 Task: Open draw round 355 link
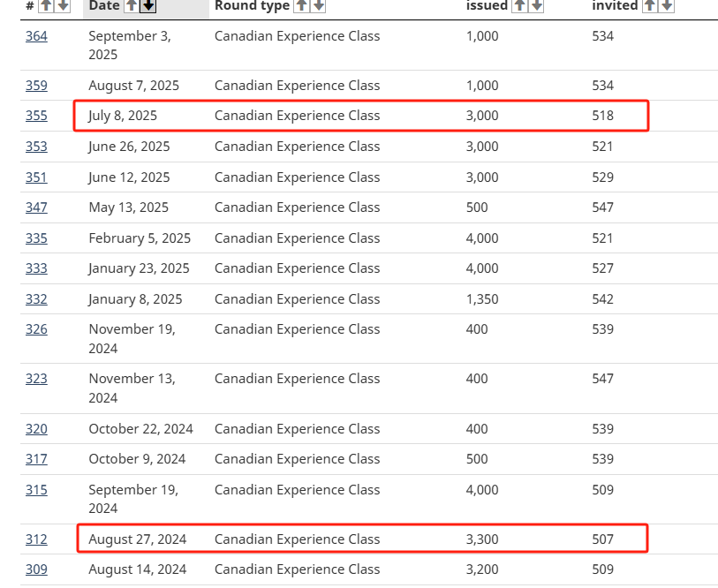(x=36, y=116)
